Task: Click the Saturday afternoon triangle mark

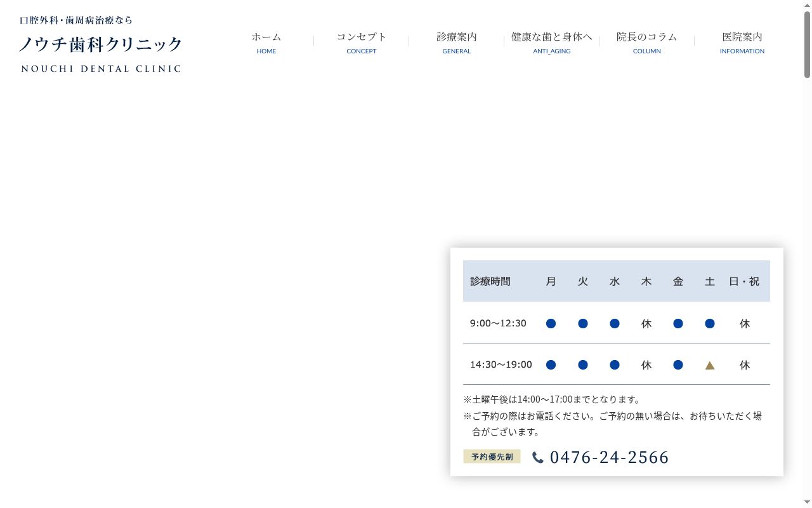Action: pyautogui.click(x=710, y=365)
